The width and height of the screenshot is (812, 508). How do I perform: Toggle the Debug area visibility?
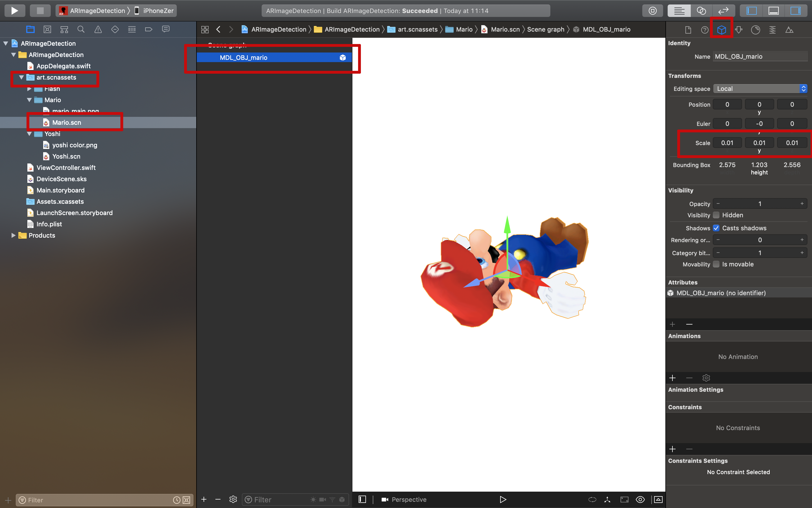click(774, 11)
